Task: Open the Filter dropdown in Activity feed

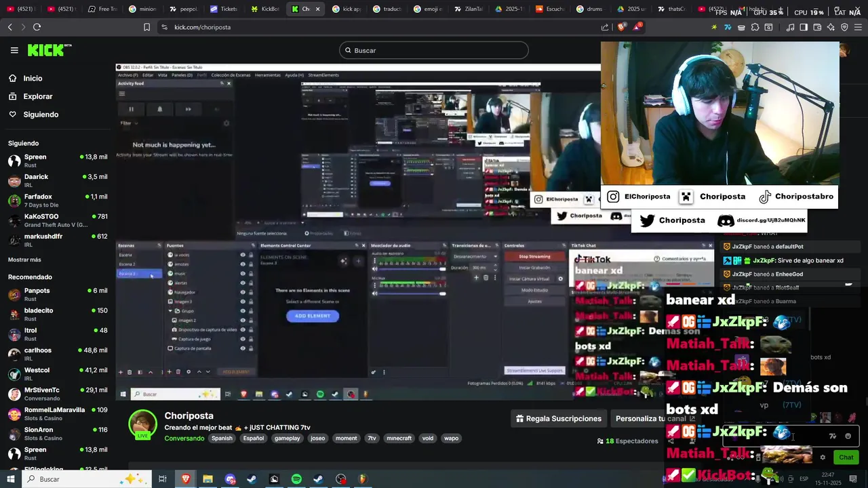Action: (129, 123)
